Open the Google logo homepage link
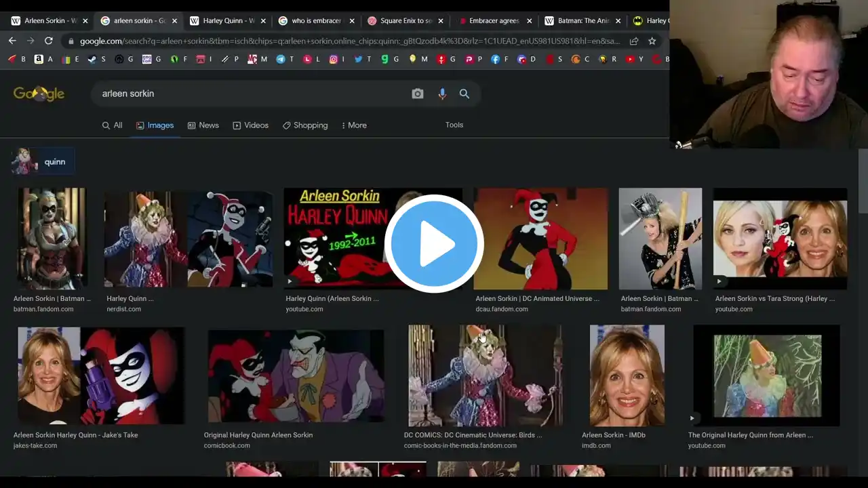The height and width of the screenshot is (488, 868). tap(39, 94)
